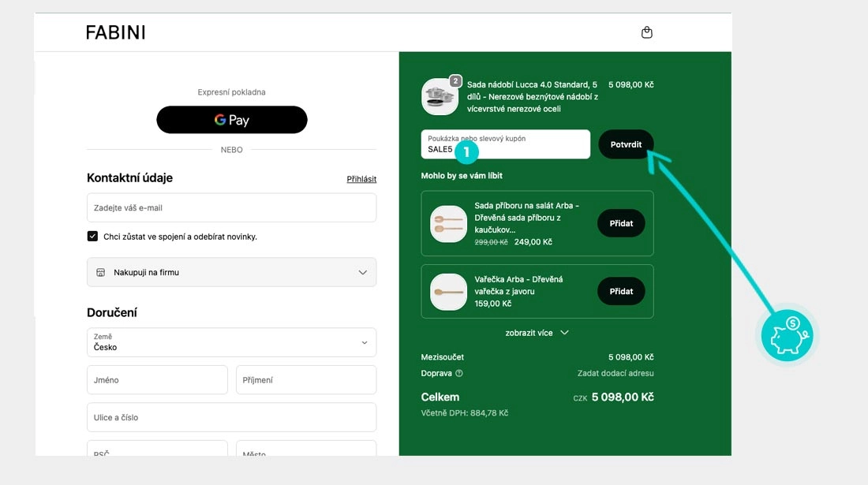Image resolution: width=868 pixels, height=485 pixels.
Task: Click the piggy bank savings icon
Action: click(786, 334)
